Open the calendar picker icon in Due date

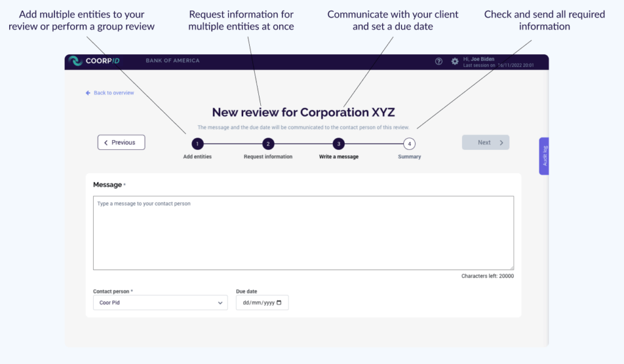point(279,303)
